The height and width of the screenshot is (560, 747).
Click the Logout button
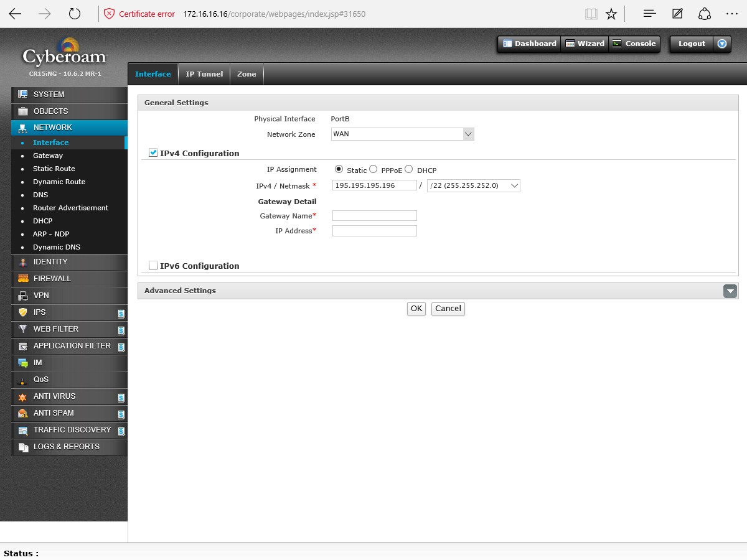coord(692,44)
